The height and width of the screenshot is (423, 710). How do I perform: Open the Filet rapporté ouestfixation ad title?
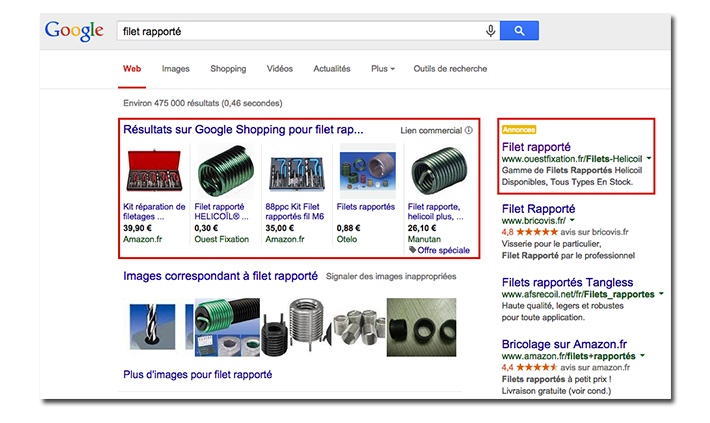point(536,147)
